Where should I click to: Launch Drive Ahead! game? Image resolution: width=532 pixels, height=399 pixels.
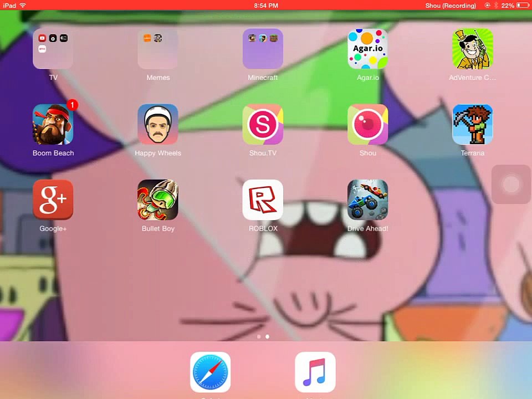click(x=368, y=200)
